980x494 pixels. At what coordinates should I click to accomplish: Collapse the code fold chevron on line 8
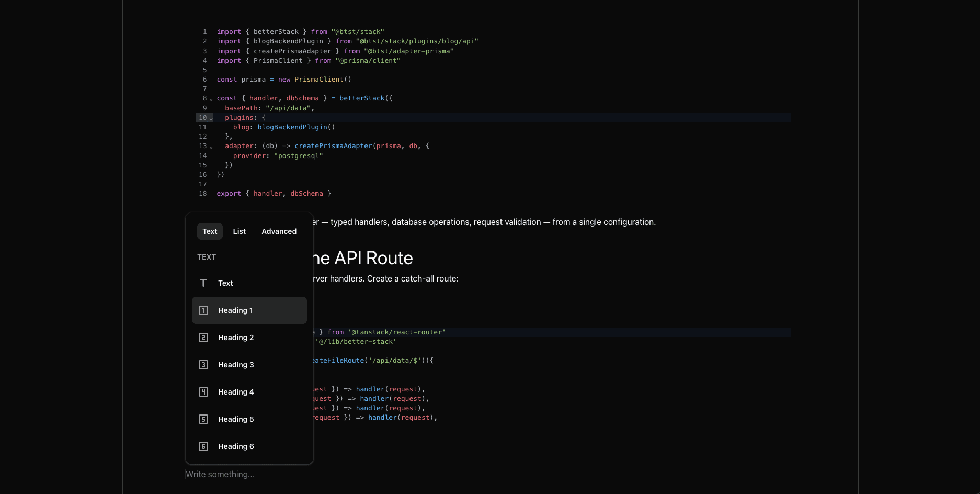[x=211, y=98]
